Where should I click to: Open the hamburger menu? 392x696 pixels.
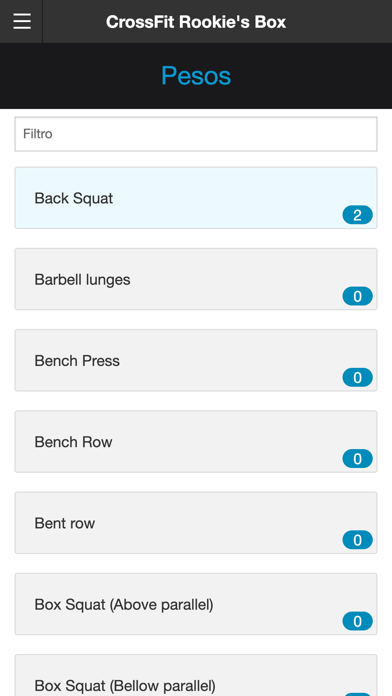click(21, 21)
